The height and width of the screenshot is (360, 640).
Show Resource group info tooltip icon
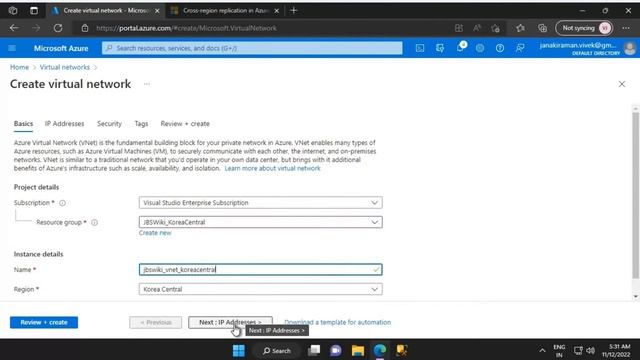pos(94,222)
